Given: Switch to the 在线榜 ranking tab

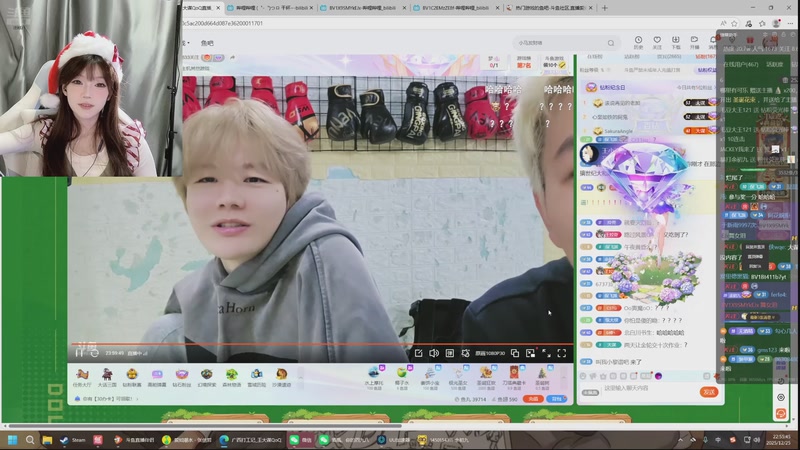Looking at the screenshot, I should pos(594,57).
